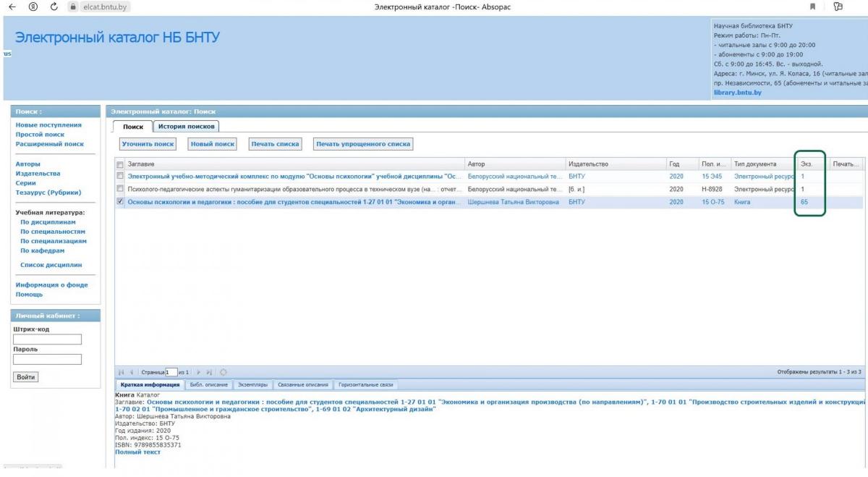
Task: Go to last results page
Action: pos(210,372)
